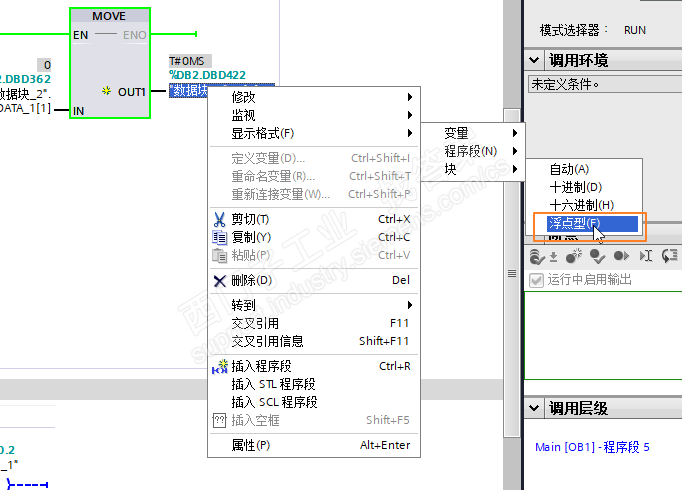The height and width of the screenshot is (490, 682).
Task: Choose 删除(D) from context menu
Action: [314, 280]
